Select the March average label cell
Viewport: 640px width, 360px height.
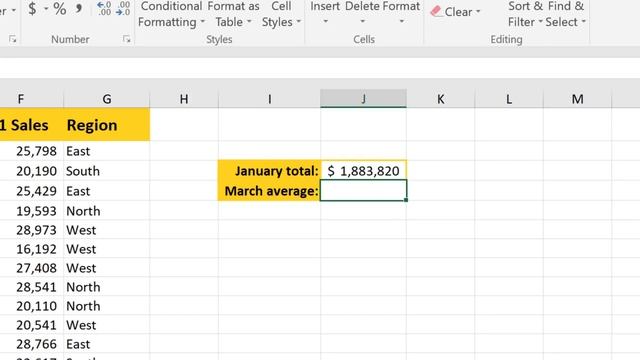pyautogui.click(x=269, y=191)
